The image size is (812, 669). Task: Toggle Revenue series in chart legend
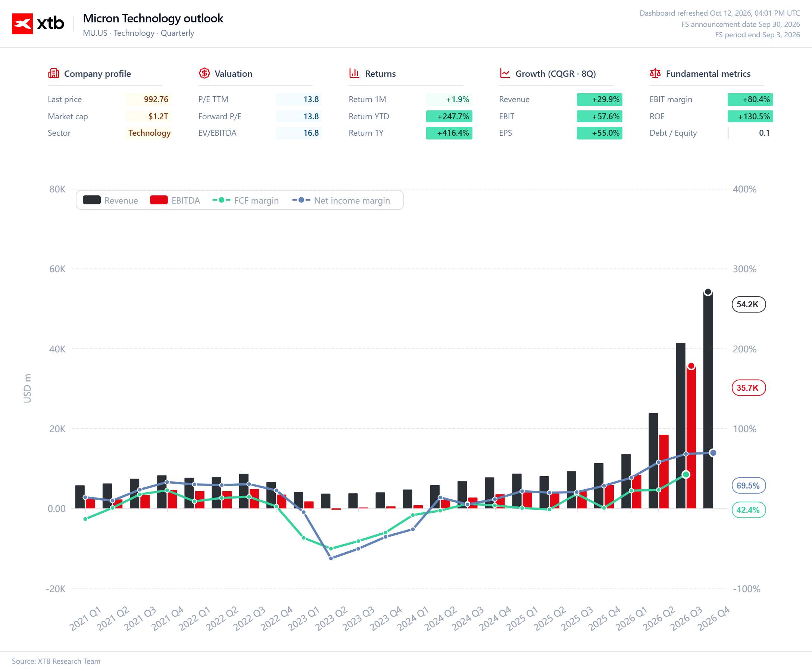[110, 200]
